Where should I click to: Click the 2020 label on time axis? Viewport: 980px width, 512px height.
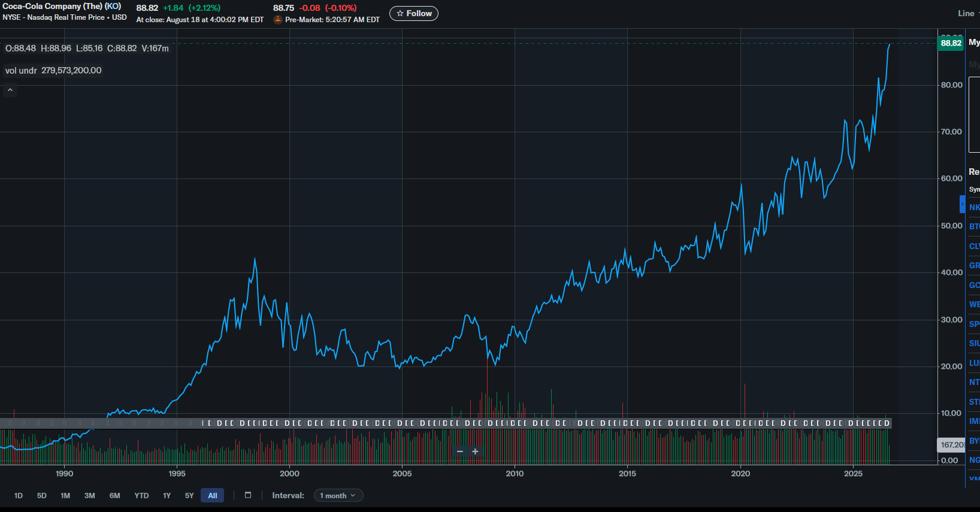tap(740, 474)
